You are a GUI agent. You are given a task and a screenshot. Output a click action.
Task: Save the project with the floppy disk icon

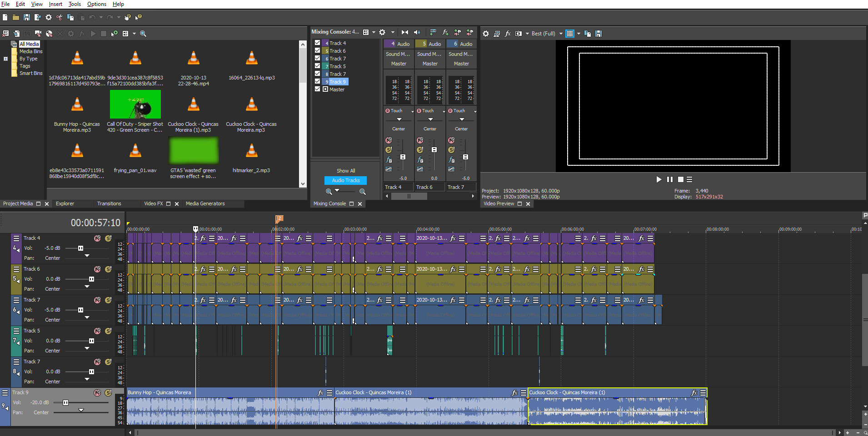point(27,17)
